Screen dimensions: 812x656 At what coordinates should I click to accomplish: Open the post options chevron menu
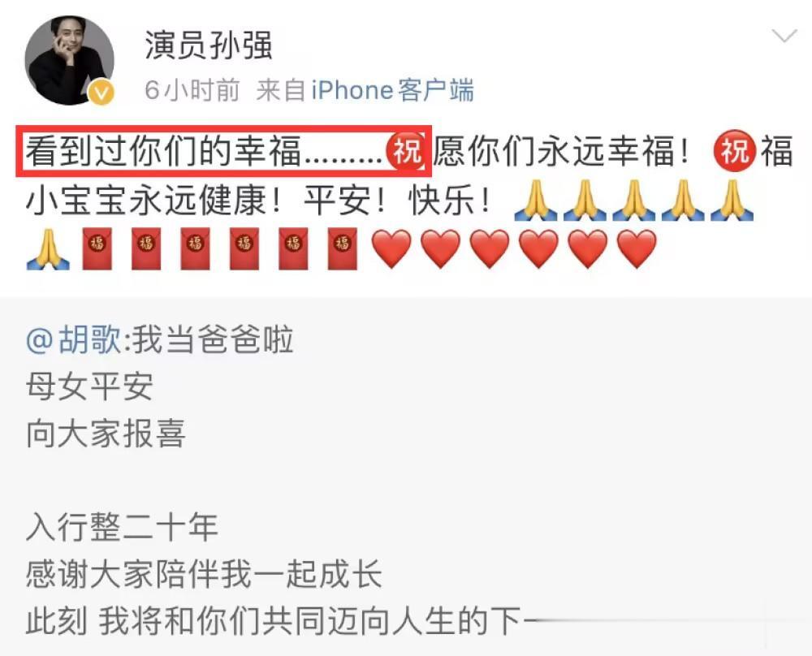(784, 36)
